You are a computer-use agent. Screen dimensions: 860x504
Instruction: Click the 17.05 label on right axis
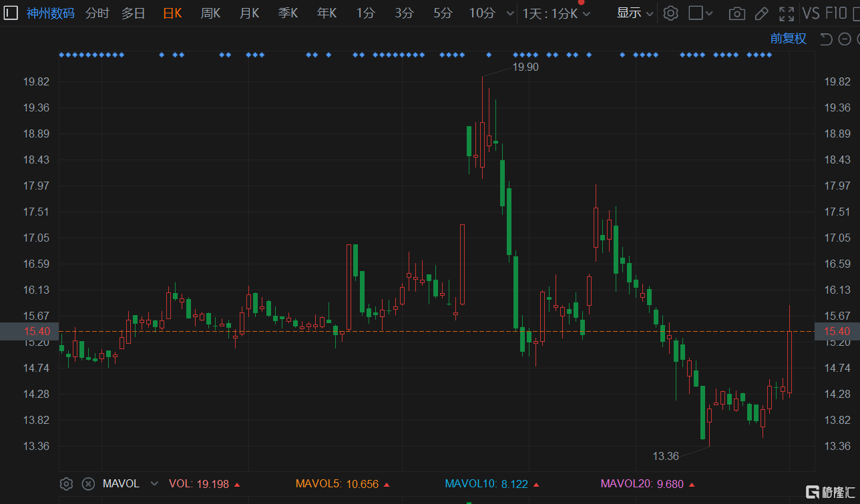[x=837, y=238]
